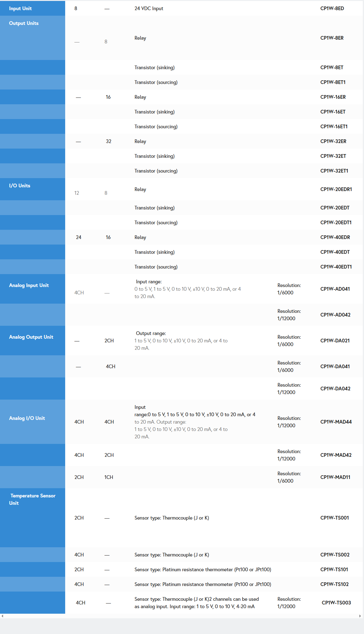This screenshot has height=634, width=364.
Task: Select model number CP1W-DA042
Action: point(335,389)
